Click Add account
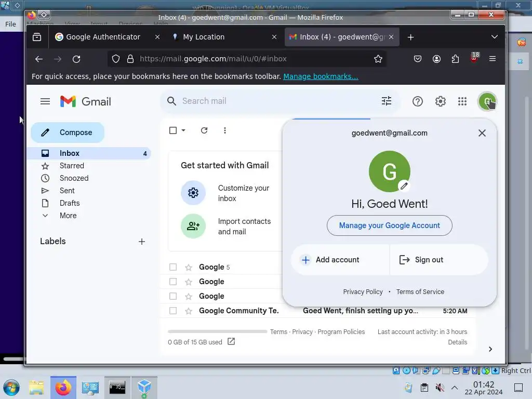Viewport: 532px width, 399px height. click(x=340, y=260)
